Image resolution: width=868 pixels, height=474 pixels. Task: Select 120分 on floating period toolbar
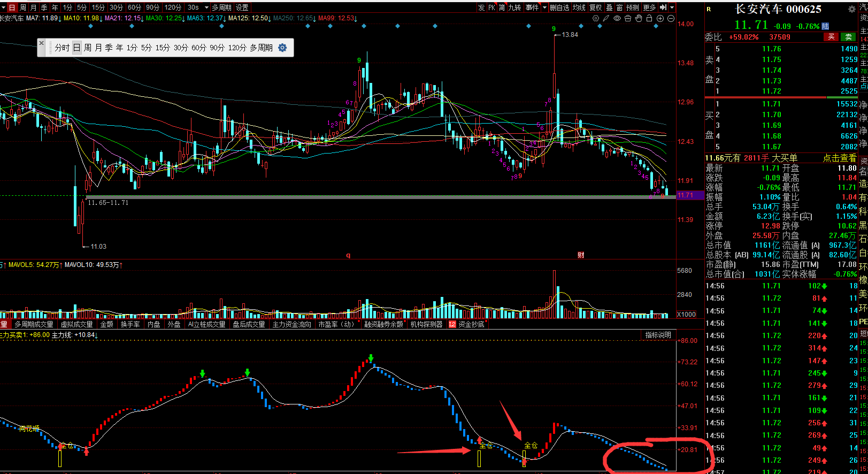pyautogui.click(x=237, y=48)
